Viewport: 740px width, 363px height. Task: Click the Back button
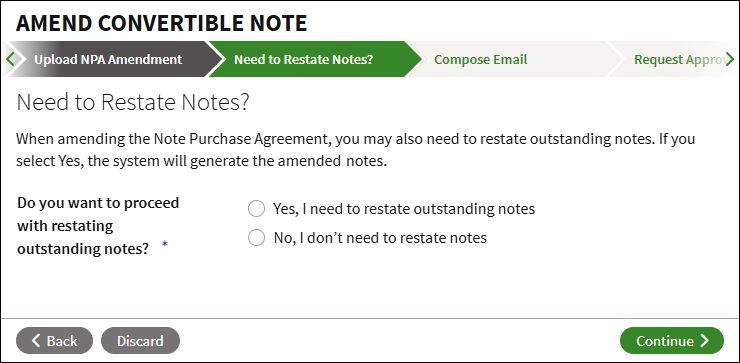[54, 340]
